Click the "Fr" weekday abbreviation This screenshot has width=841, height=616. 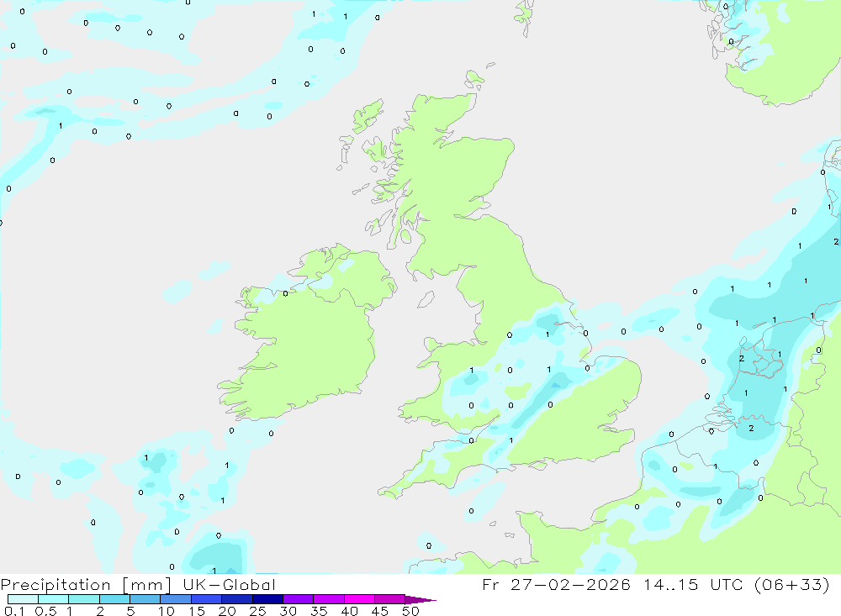490,584
